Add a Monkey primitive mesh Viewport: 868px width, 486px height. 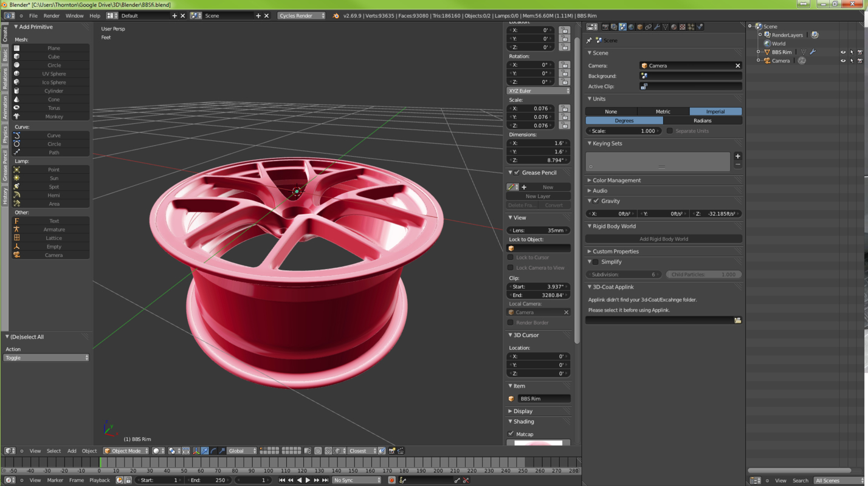click(x=53, y=117)
